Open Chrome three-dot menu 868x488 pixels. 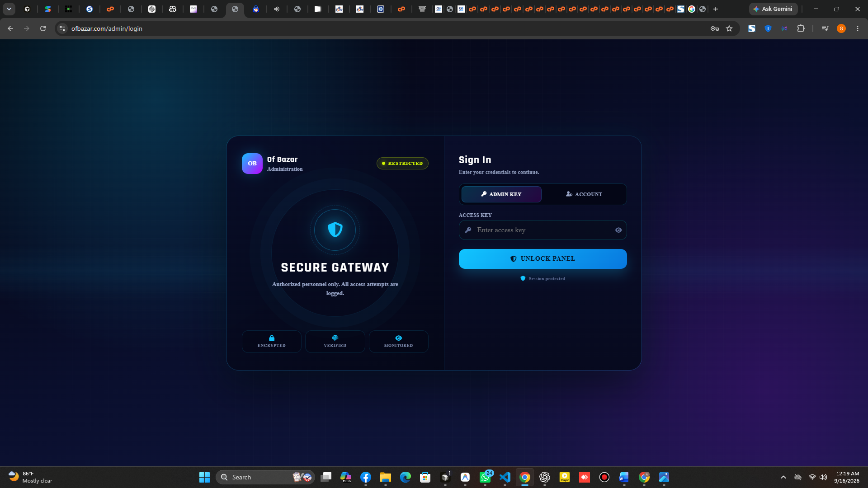tap(858, 28)
